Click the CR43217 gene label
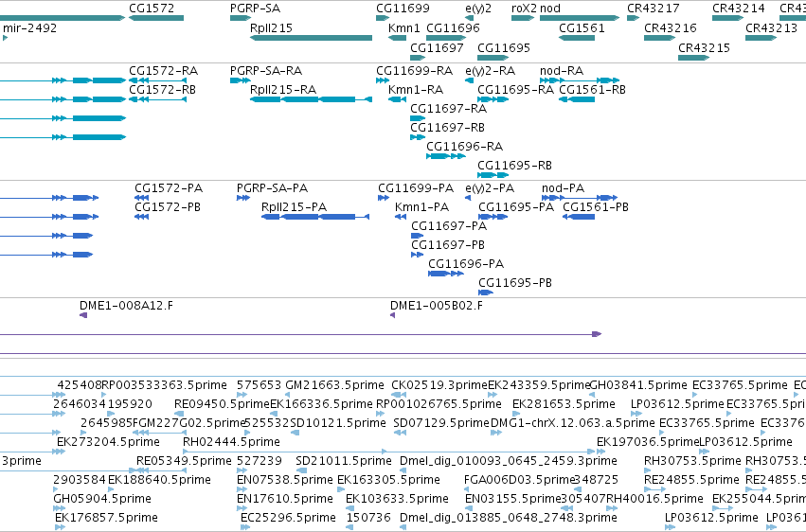The image size is (806, 532). coord(653,9)
